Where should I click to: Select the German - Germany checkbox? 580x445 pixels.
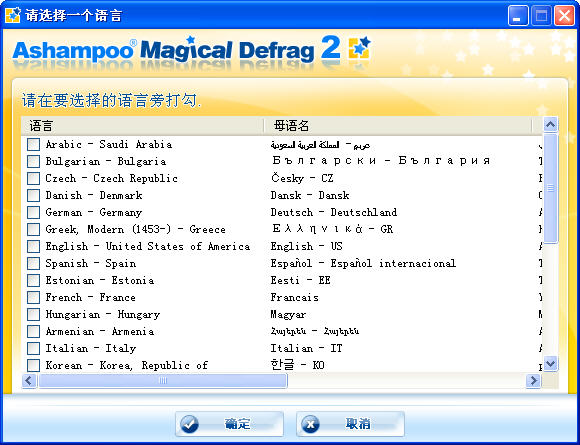tap(33, 212)
